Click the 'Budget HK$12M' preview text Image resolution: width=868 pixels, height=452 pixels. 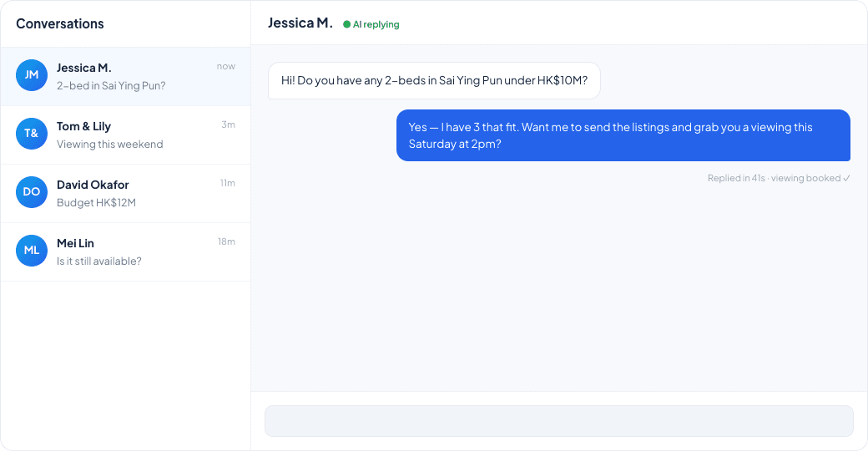click(x=96, y=203)
